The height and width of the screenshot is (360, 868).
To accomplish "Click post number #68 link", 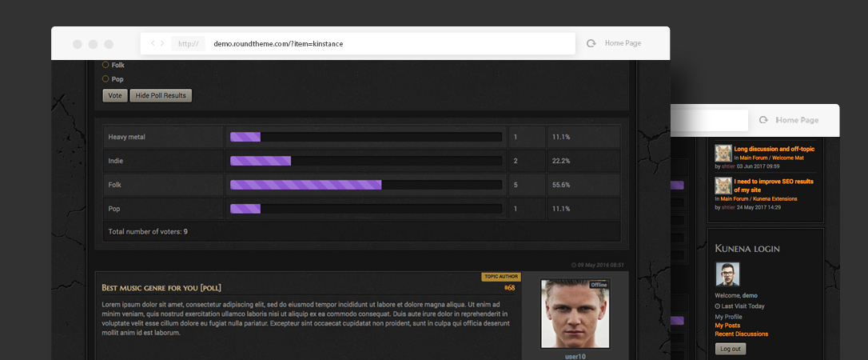I will pos(509,287).
